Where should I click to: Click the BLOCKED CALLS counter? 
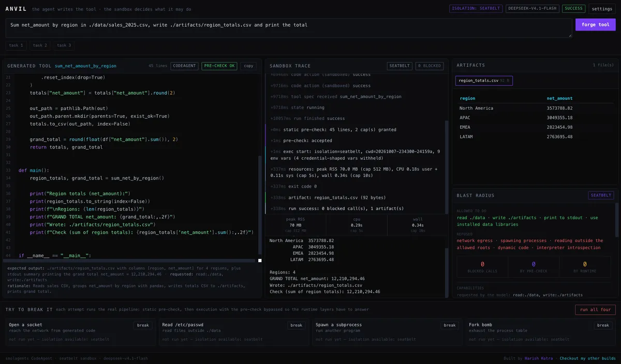pos(482,267)
